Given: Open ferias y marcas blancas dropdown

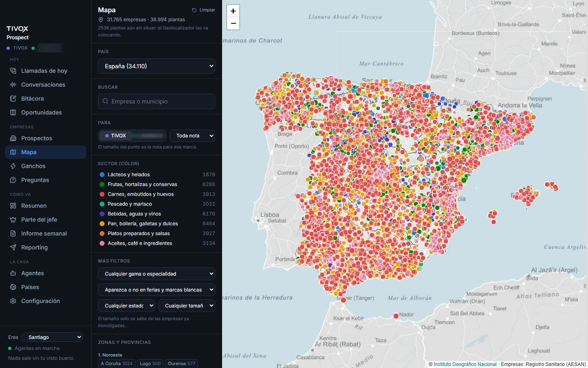Looking at the screenshot, I should pos(156,290).
